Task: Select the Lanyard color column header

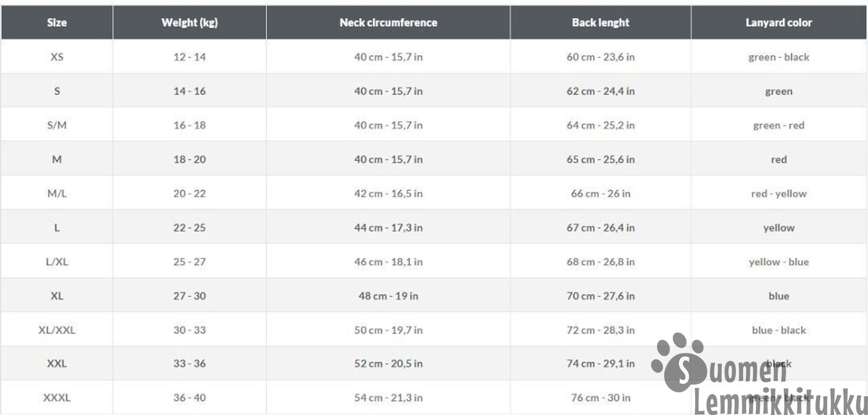Action: 779,22
